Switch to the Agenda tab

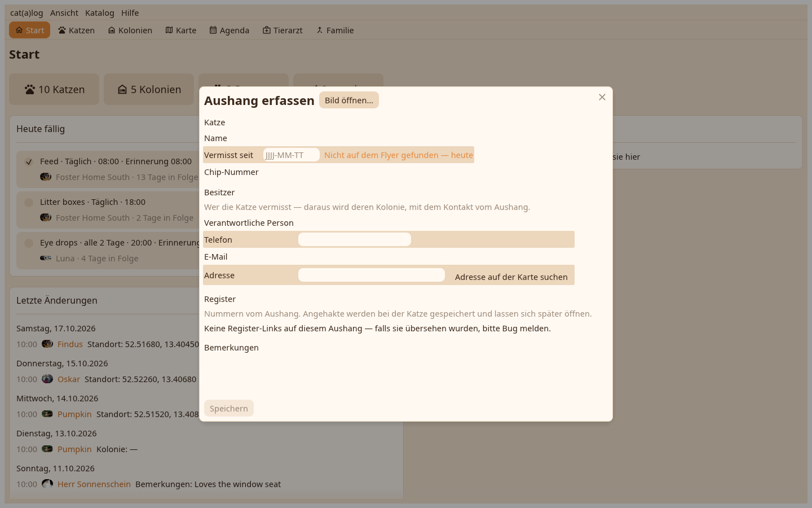point(230,30)
